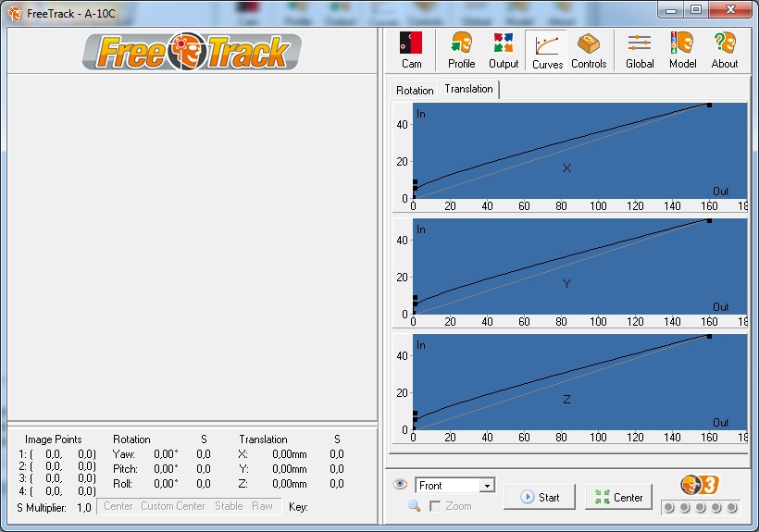Minimize the FreeTrack window
Image resolution: width=759 pixels, height=532 pixels.
(x=671, y=10)
